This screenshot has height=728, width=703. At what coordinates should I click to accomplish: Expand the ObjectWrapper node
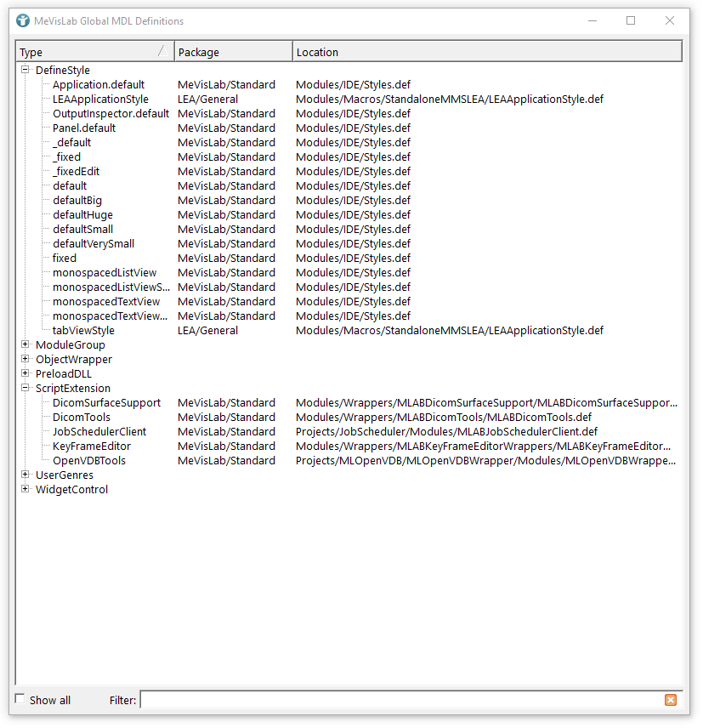[x=26, y=360]
